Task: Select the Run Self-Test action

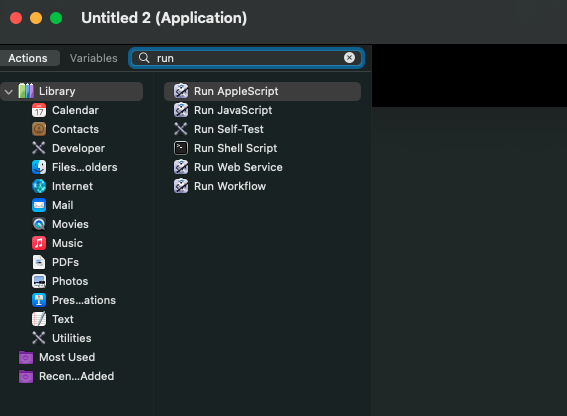Action: pyautogui.click(x=262, y=129)
